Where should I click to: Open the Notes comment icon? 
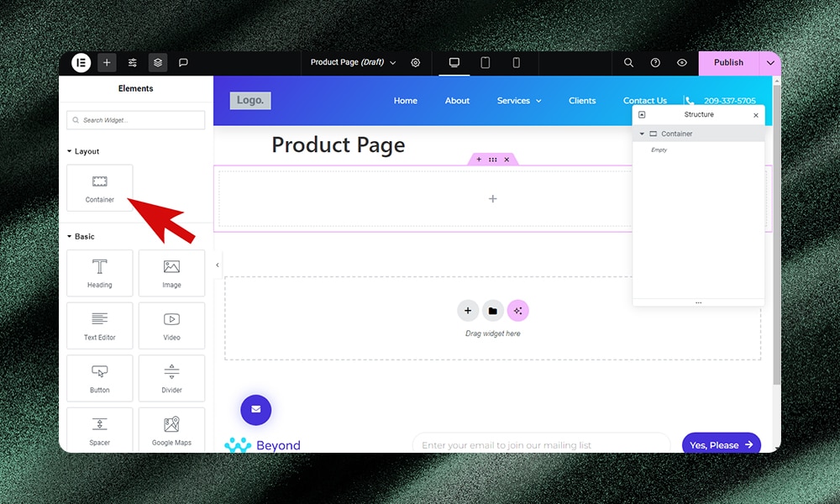click(x=183, y=63)
